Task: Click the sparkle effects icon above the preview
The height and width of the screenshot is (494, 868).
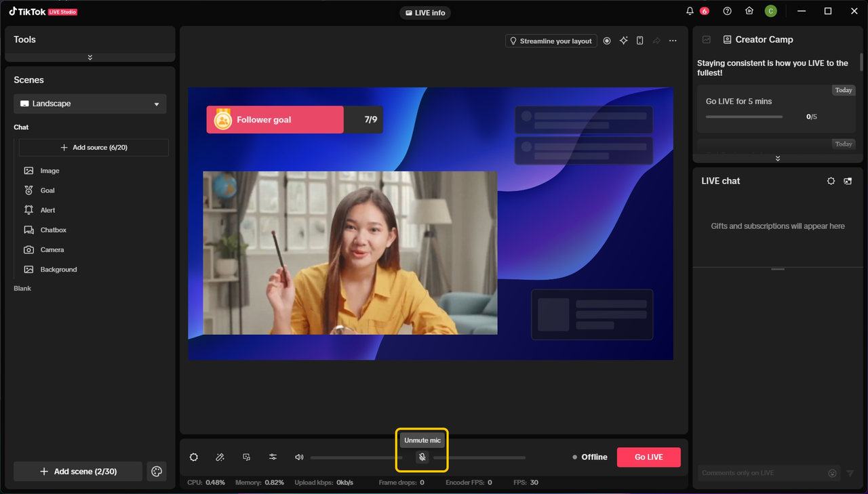Action: [x=624, y=41]
